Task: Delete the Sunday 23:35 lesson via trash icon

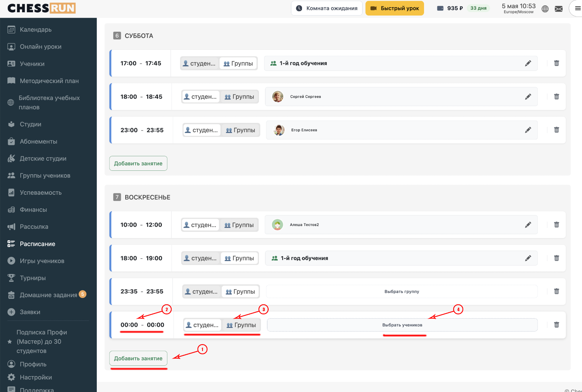Action: tap(556, 291)
